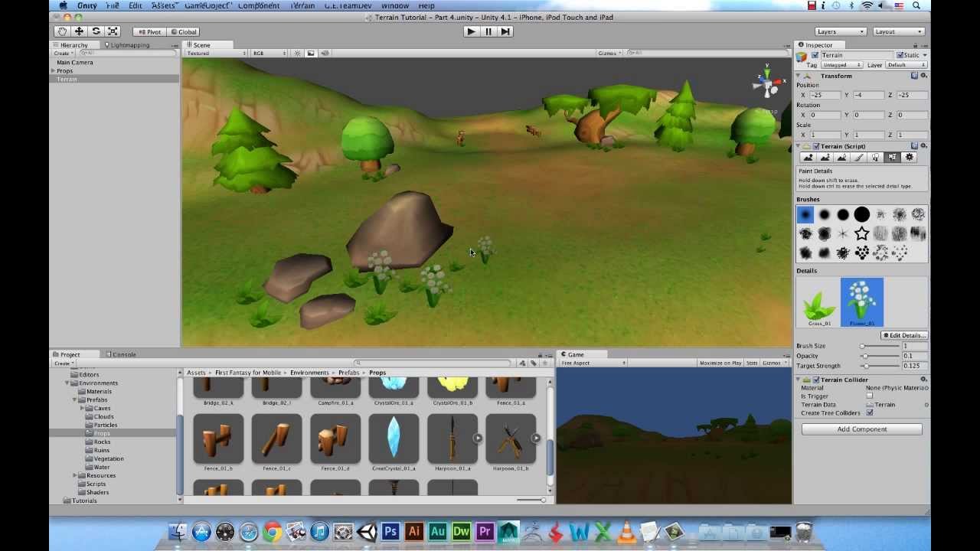Select the soft blue highlighted first brush
This screenshot has height=551, width=980.
click(805, 214)
